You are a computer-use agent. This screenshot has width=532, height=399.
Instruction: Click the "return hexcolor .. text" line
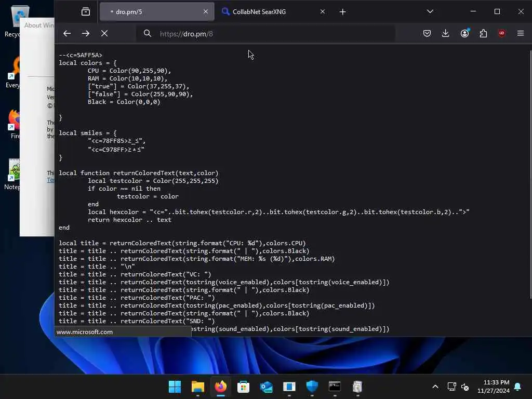click(129, 220)
